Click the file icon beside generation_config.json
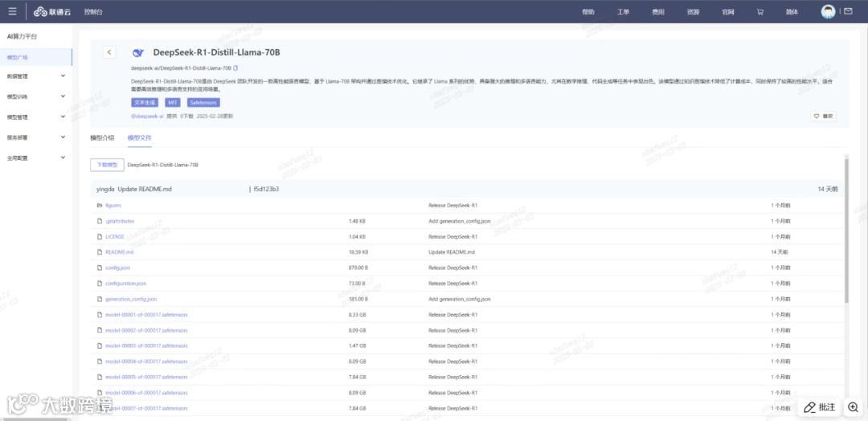 (100, 299)
